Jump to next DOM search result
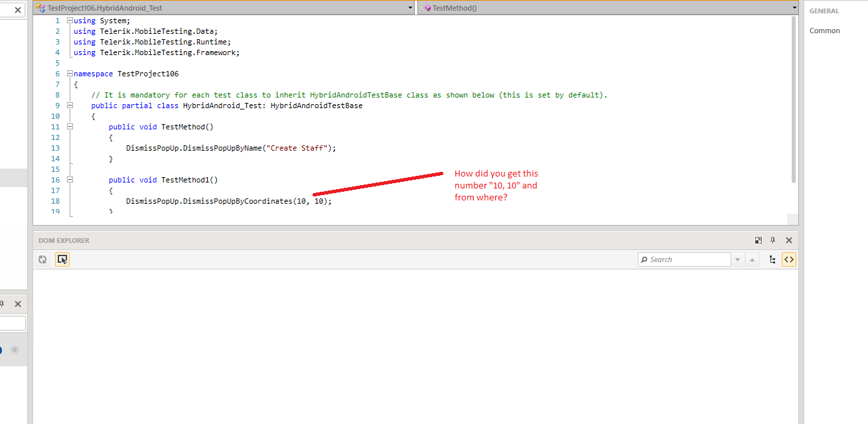This screenshot has height=430, width=868. coord(737,259)
